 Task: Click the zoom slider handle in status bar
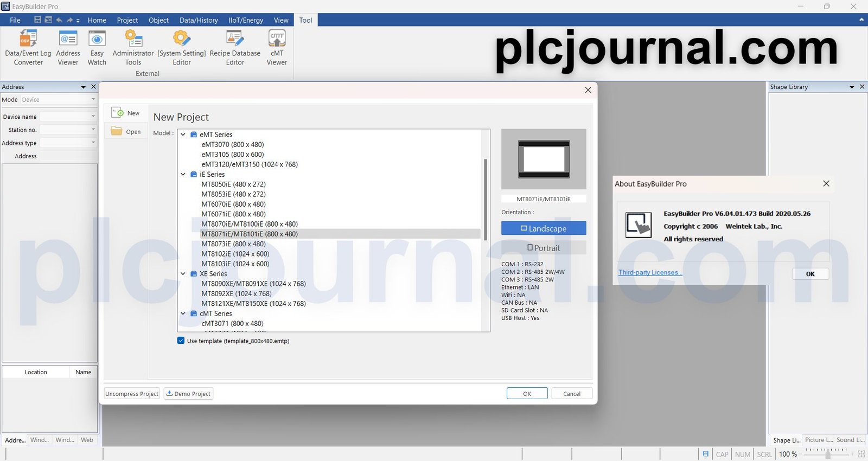click(x=828, y=455)
